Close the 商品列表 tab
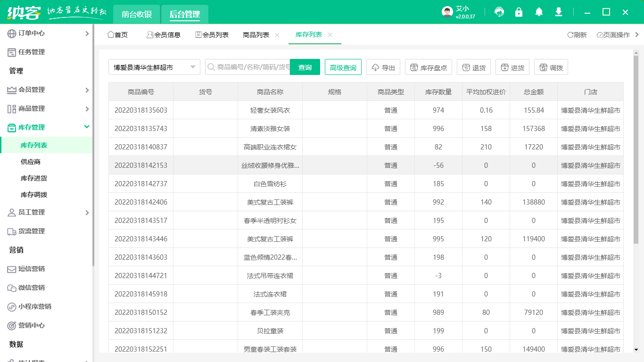Image resolution: width=644 pixels, height=362 pixels. point(277,35)
